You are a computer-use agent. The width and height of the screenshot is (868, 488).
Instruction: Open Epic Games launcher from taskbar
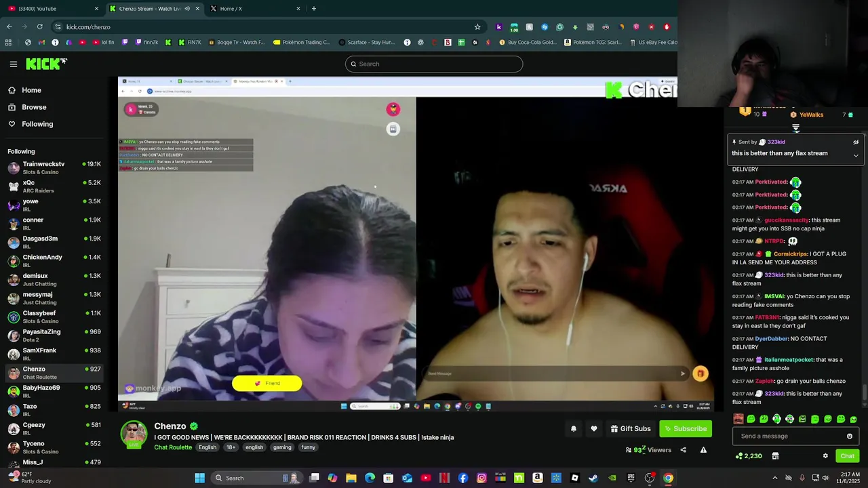pyautogui.click(x=631, y=478)
